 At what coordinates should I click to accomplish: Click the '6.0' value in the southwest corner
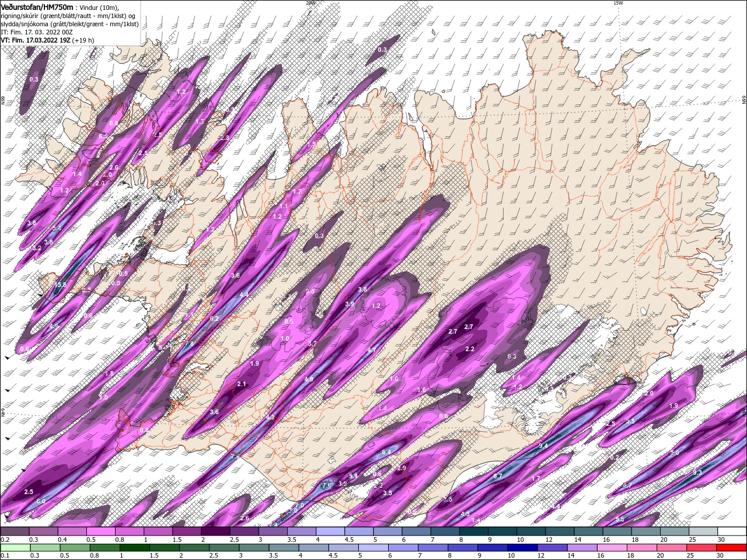41,502
